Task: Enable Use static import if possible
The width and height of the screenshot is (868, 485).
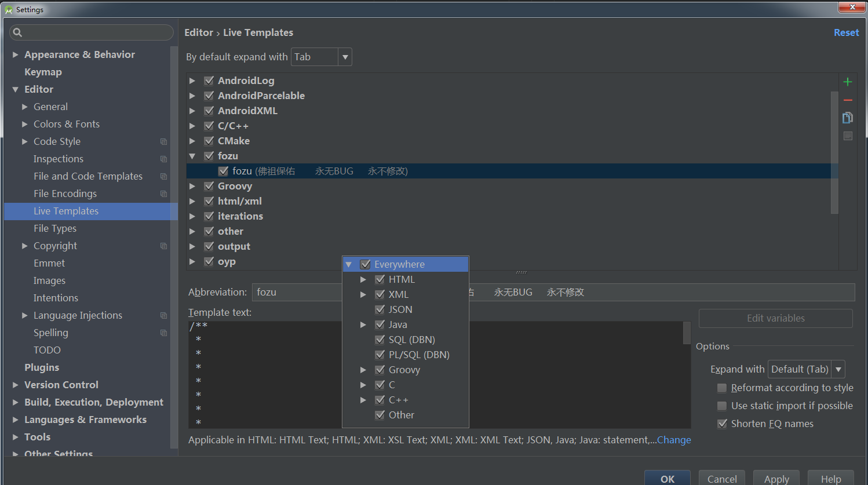Action: tap(722, 406)
